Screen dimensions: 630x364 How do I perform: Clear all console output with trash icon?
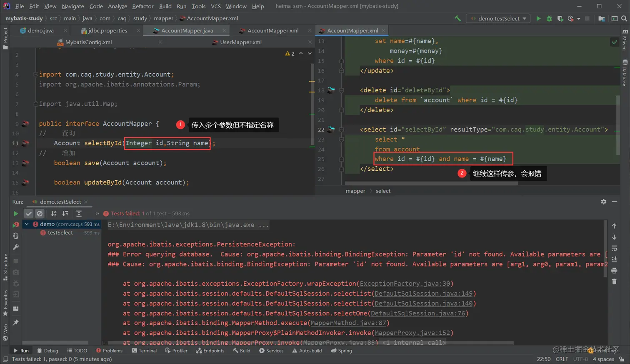(x=614, y=282)
